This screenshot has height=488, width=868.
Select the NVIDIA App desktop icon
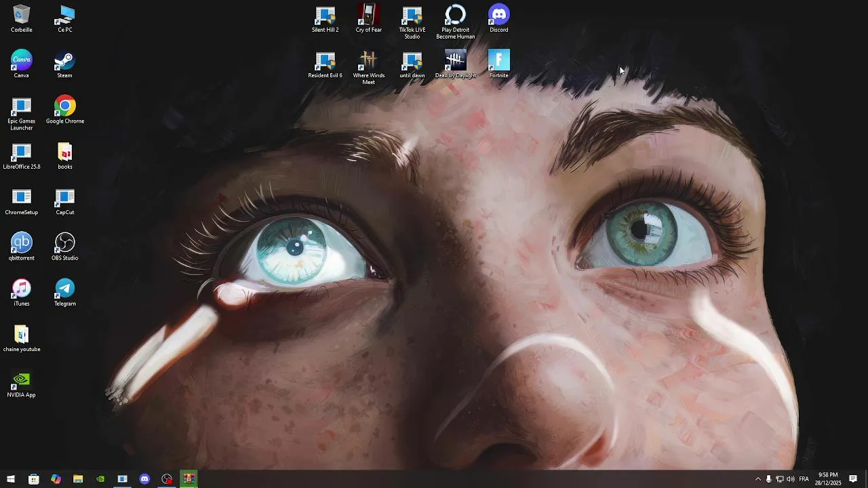pos(21,384)
